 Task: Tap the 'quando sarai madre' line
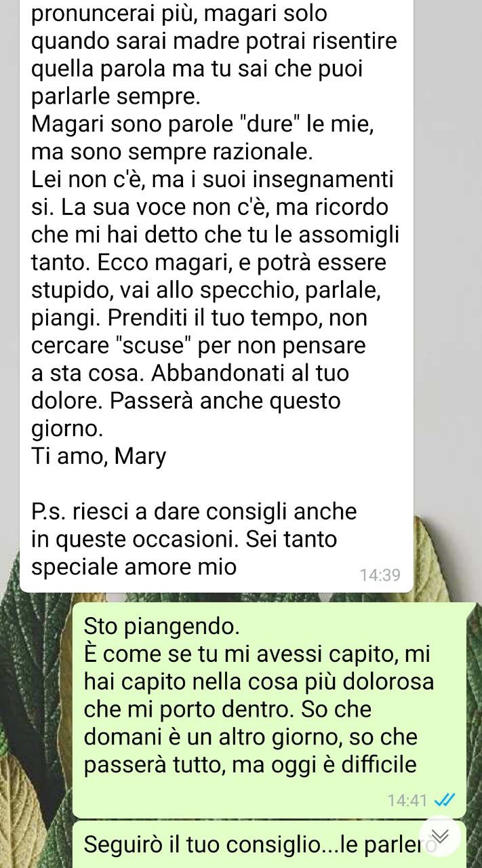[x=214, y=42]
